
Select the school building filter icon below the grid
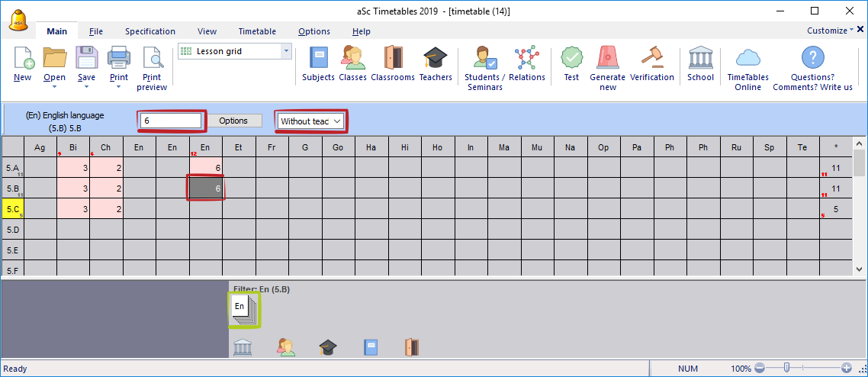click(243, 347)
